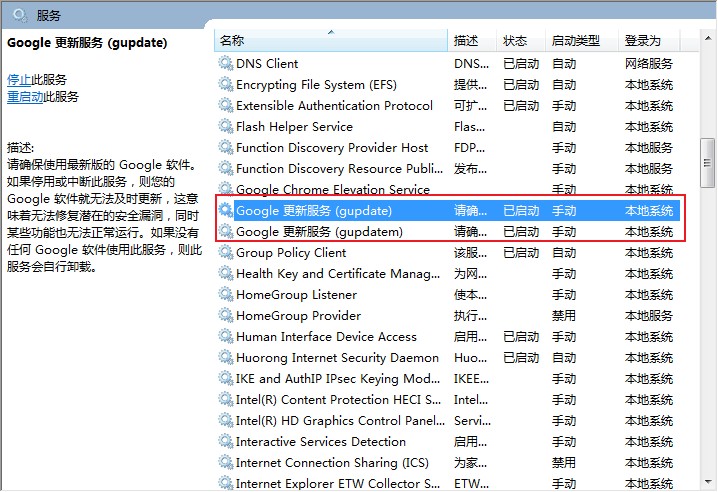Viewport: 718px width, 492px height.
Task: Select IKE and AuthIP IPsec Keying Mod... row
Action: [x=449, y=379]
